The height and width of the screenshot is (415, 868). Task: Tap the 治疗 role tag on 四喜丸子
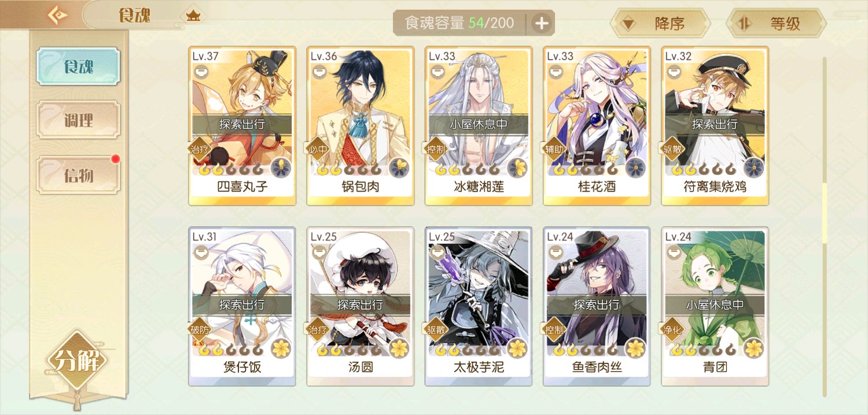click(200, 149)
